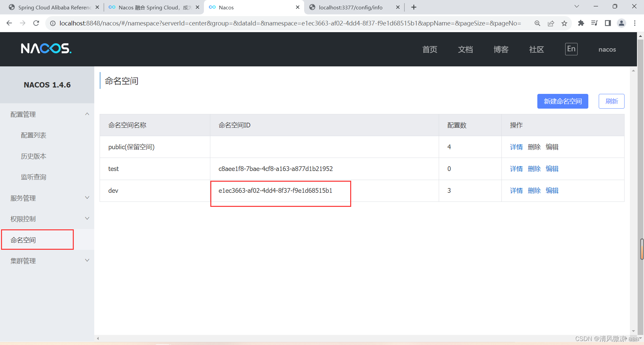Open 历史版本 in the sidebar

pyautogui.click(x=34, y=156)
